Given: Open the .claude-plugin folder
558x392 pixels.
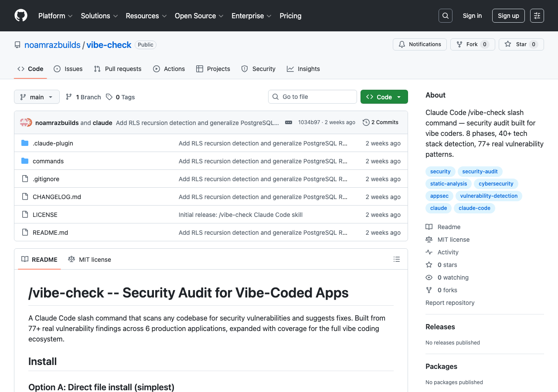Looking at the screenshot, I should pyautogui.click(x=53, y=143).
